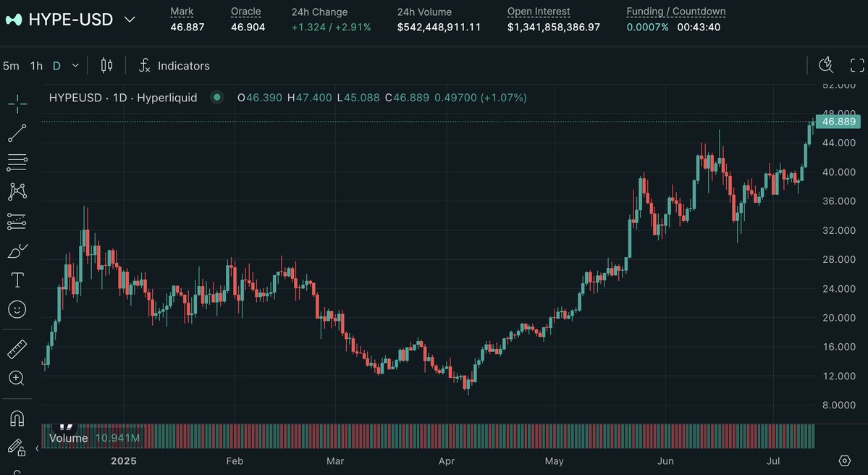Image resolution: width=868 pixels, height=475 pixels.
Task: Expand the timeframe dropdown arrow
Action: [76, 66]
